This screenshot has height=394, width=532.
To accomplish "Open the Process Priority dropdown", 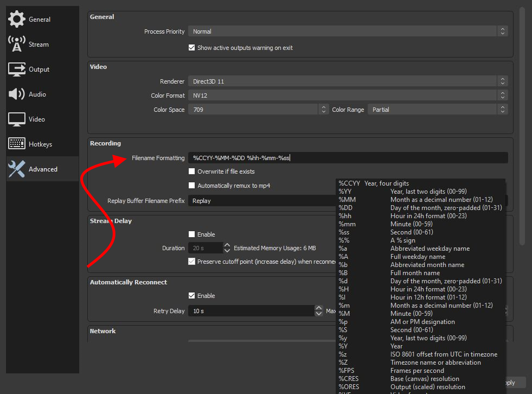I will (x=348, y=31).
